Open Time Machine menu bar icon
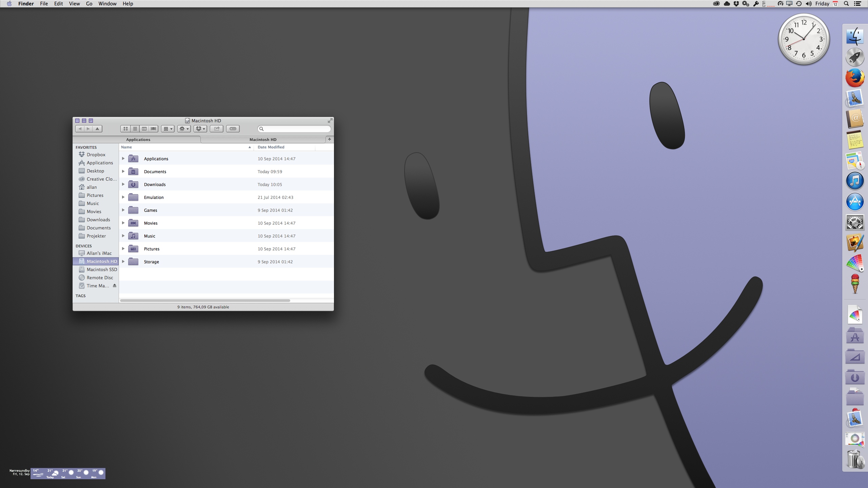 coord(799,4)
